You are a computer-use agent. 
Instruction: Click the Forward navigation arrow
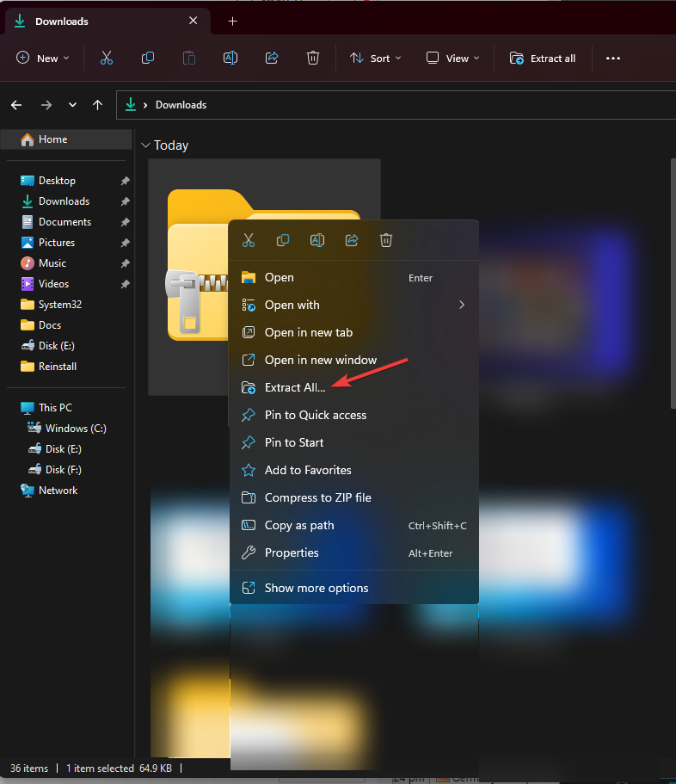[x=46, y=105]
